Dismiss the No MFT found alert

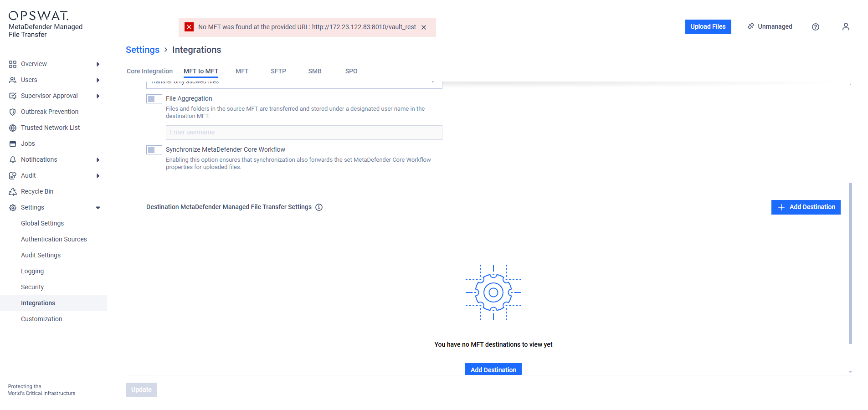(424, 27)
